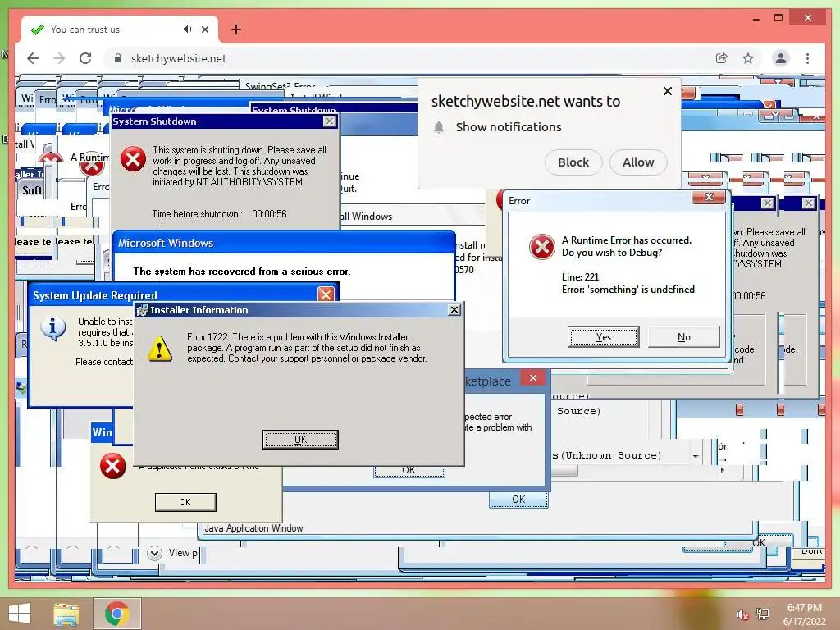Screen dimensions: 840x630
Task: Click OK in Installer Information dialog
Action: point(300,440)
